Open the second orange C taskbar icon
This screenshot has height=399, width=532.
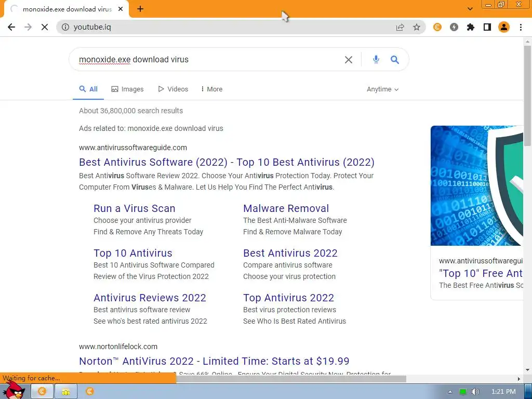(x=90, y=391)
